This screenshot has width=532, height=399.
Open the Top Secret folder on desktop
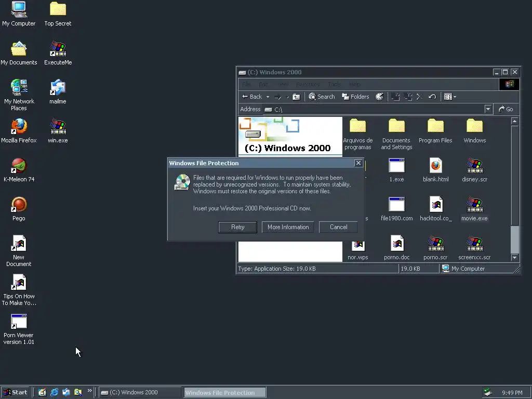tap(58, 14)
